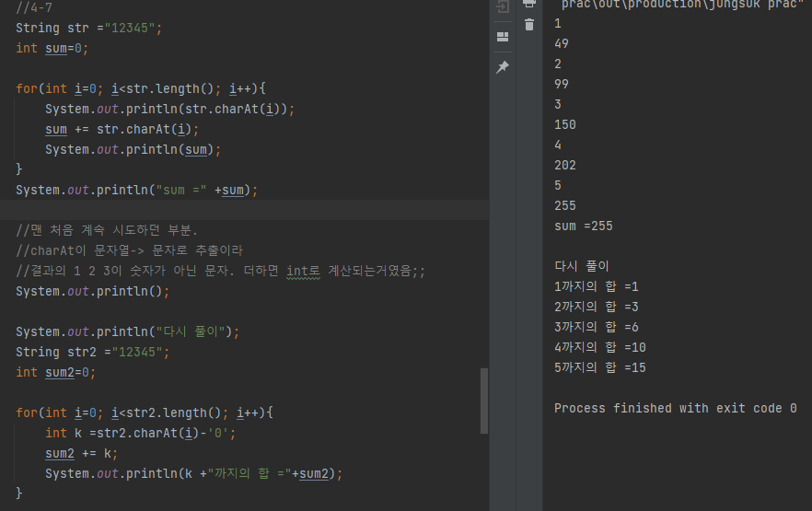Click console output line "sum =255"
Image resolution: width=812 pixels, height=511 pixels.
point(584,226)
